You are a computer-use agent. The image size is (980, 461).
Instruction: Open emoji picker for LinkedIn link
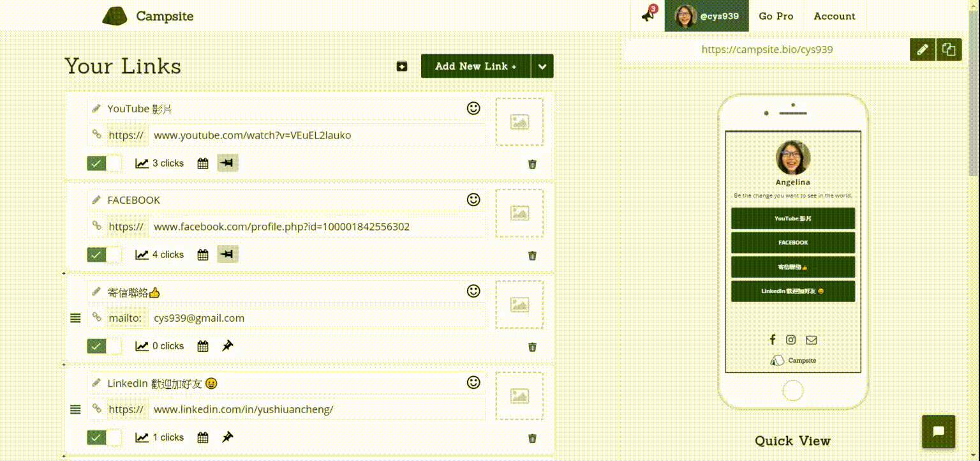[473, 382]
